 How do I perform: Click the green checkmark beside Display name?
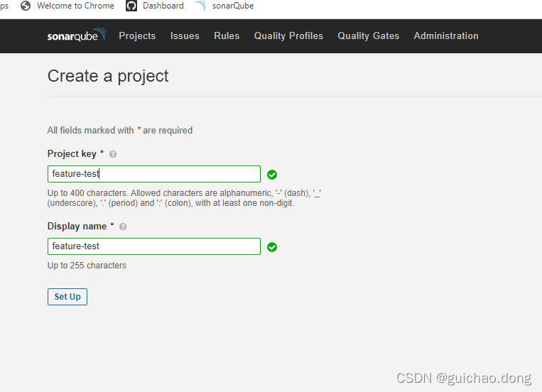[x=272, y=247]
